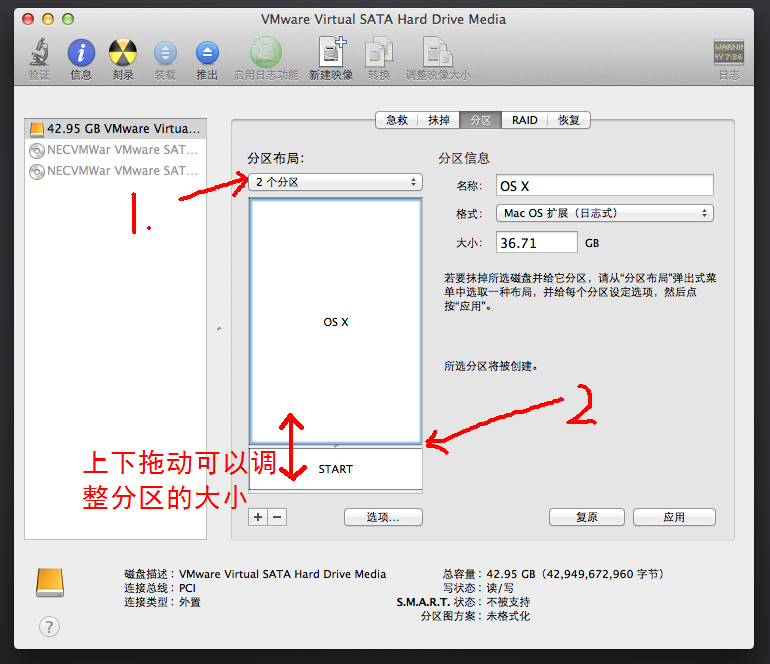The height and width of the screenshot is (664, 770).
Task: Click the 新建映像 (New Image) icon
Action: point(331,53)
